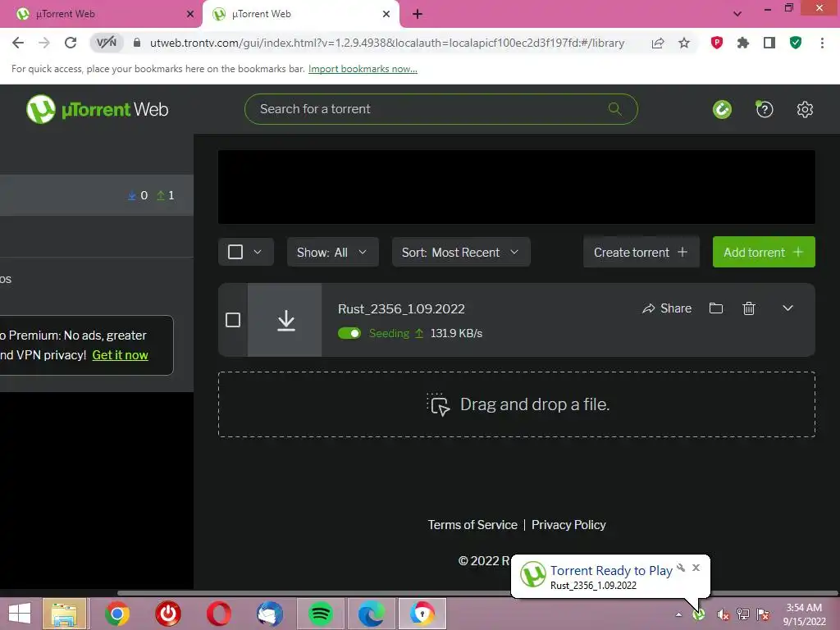Open the Sort: Most Recent dropdown
Image resolution: width=840 pixels, height=630 pixels.
pyautogui.click(x=461, y=252)
